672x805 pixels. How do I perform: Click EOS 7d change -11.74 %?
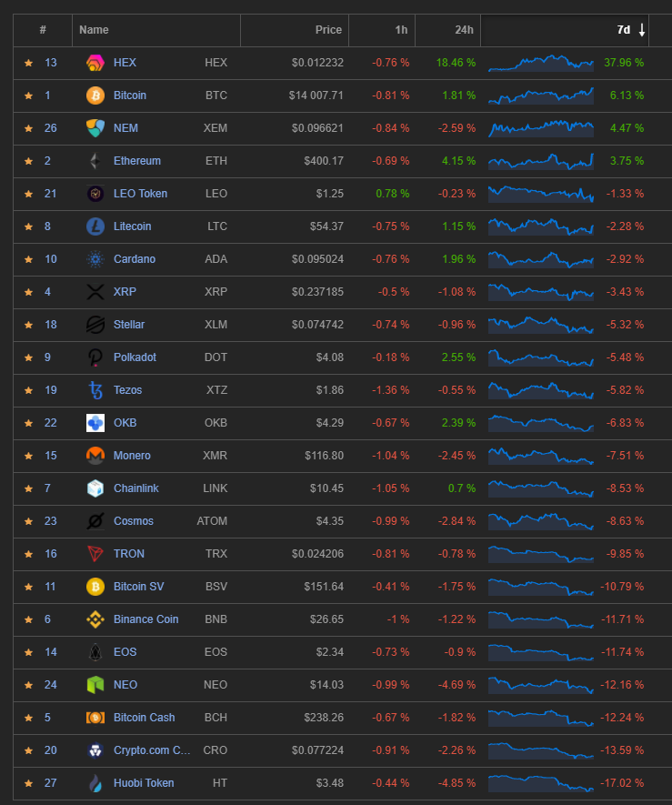(x=622, y=652)
